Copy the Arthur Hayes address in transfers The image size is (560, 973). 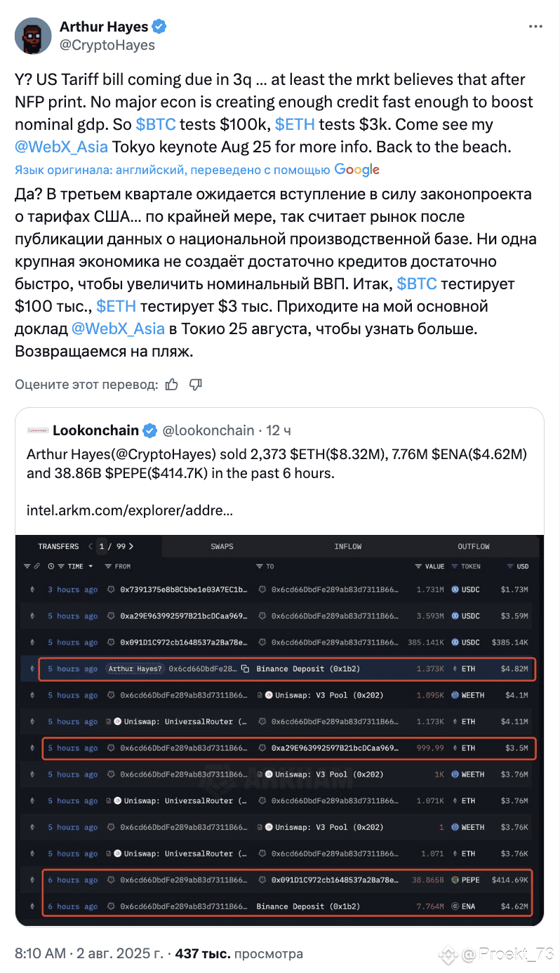click(245, 669)
